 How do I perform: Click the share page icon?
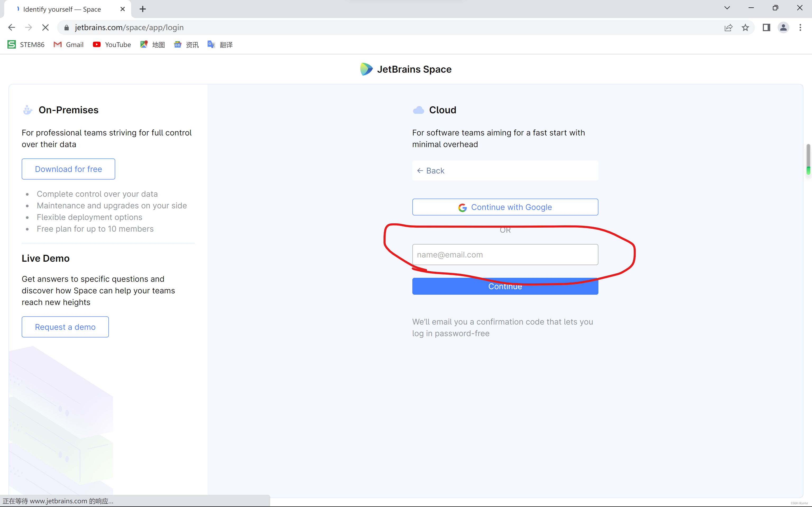(728, 27)
